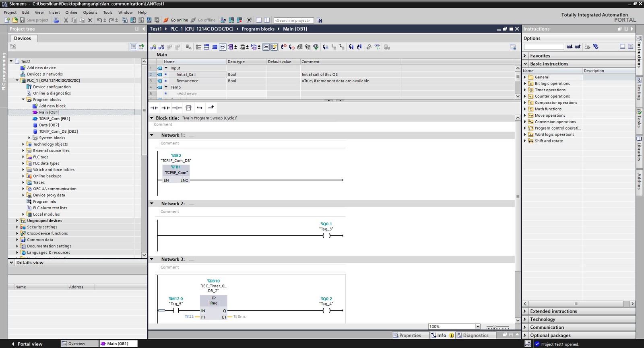Insert a normally open contact
The height and width of the screenshot is (348, 644).
(154, 108)
